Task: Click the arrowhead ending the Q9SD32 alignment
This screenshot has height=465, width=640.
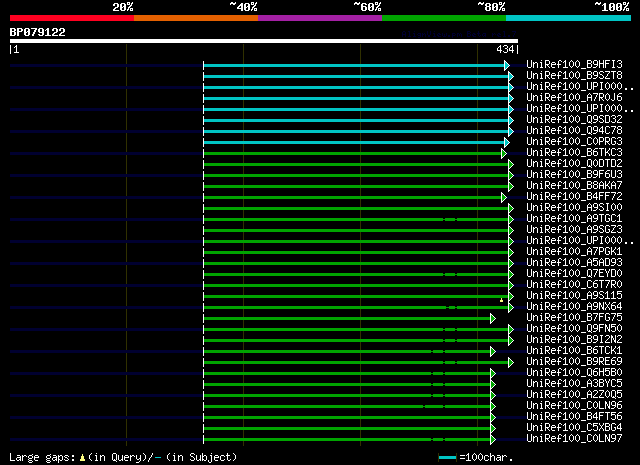Action: (511, 120)
